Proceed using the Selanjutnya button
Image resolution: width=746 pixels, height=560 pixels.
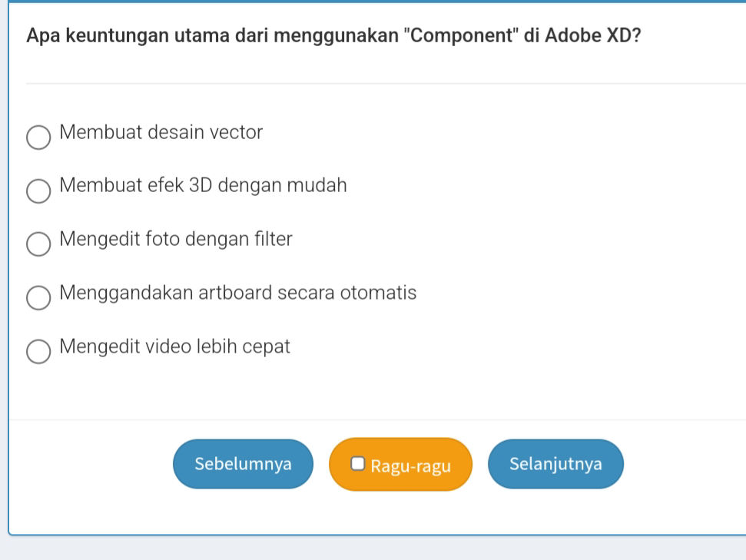click(x=555, y=464)
